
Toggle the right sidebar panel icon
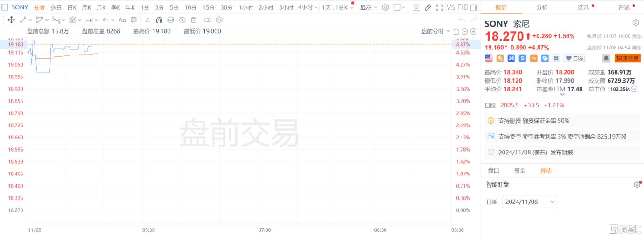click(x=474, y=7)
